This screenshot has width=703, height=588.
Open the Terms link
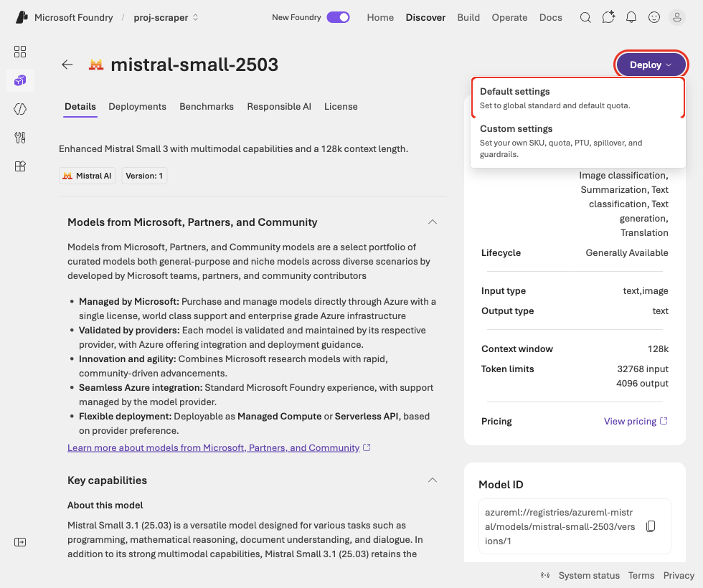point(641,575)
